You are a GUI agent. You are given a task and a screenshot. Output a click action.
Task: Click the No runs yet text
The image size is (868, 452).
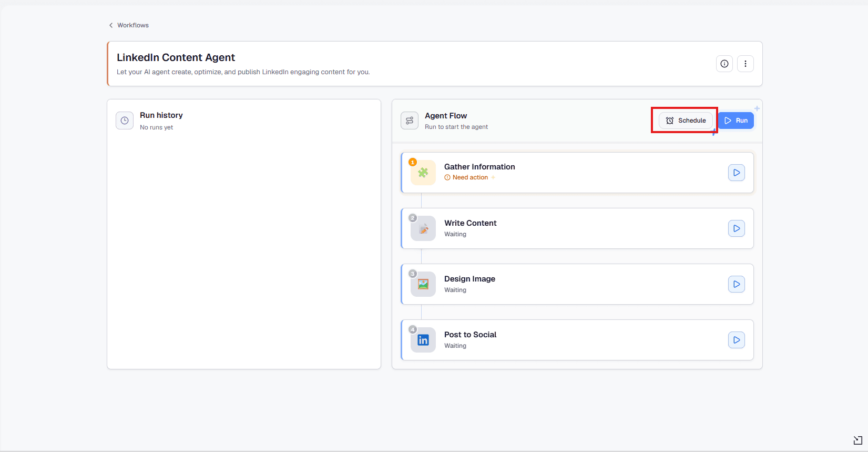point(156,127)
